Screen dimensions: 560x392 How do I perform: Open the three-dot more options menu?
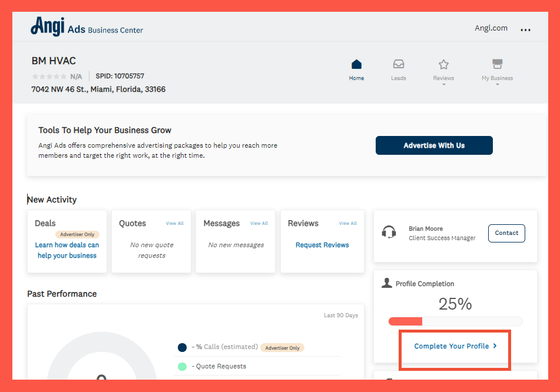(x=525, y=30)
